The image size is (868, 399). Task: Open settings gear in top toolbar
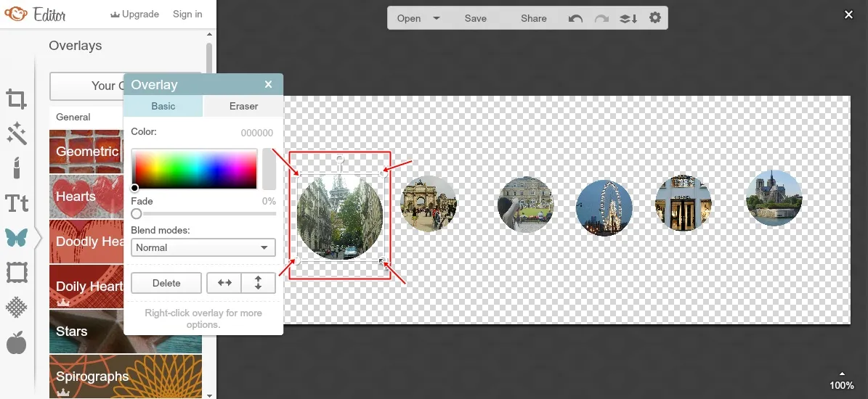(x=655, y=18)
